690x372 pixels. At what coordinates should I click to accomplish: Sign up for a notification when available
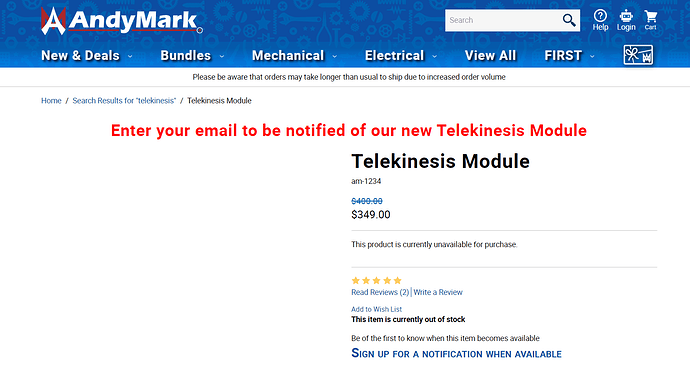click(456, 354)
